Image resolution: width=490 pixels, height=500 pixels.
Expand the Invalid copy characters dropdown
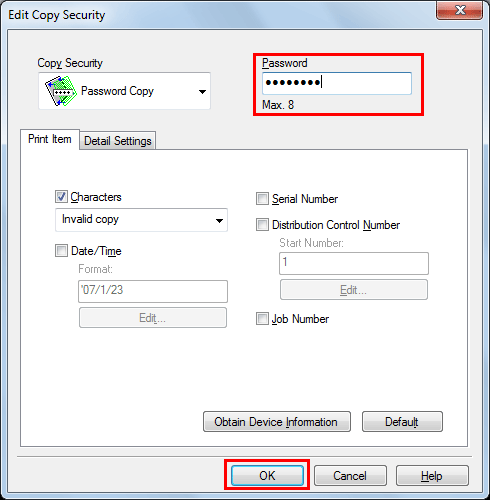[x=141, y=220]
